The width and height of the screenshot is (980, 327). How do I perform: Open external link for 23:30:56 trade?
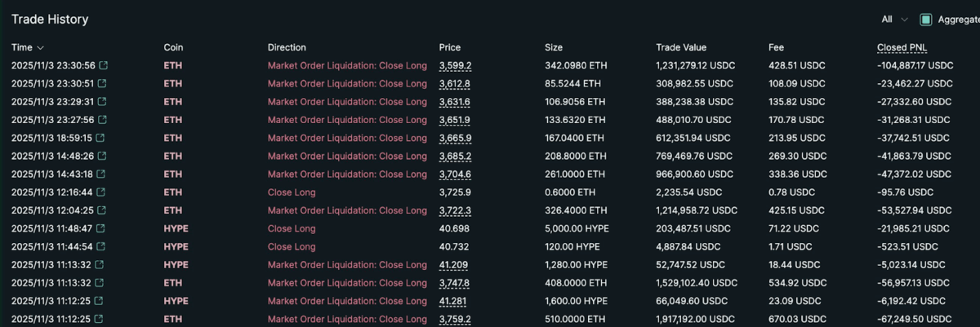[x=103, y=66]
